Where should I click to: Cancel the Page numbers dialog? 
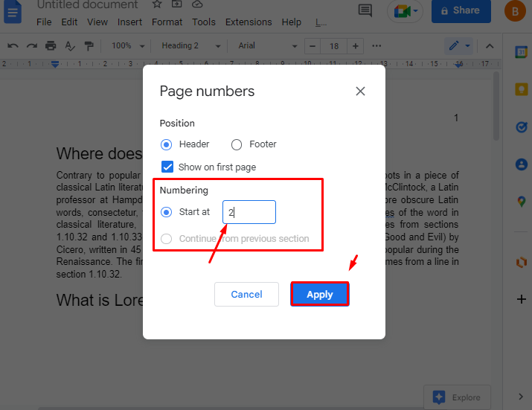pyautogui.click(x=247, y=294)
